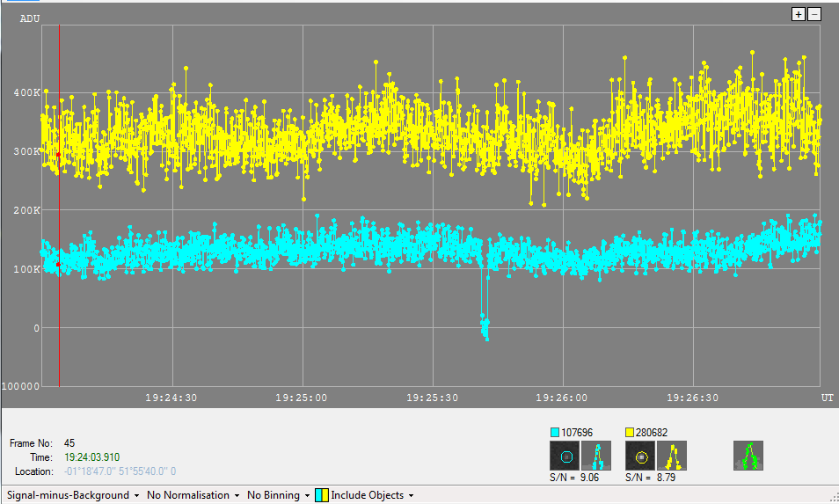Screen dimensions: 839x504
Task: Toggle the yellow 280682 object color box
Action: 630,432
